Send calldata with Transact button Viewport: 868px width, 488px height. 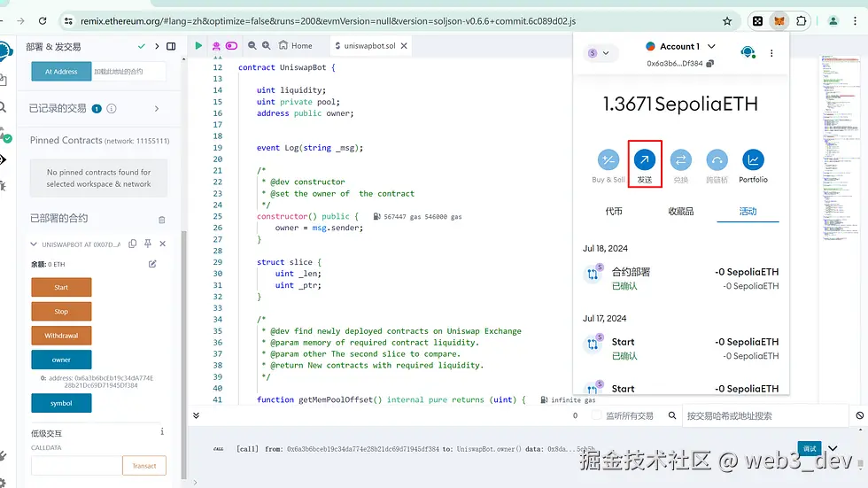pos(143,465)
